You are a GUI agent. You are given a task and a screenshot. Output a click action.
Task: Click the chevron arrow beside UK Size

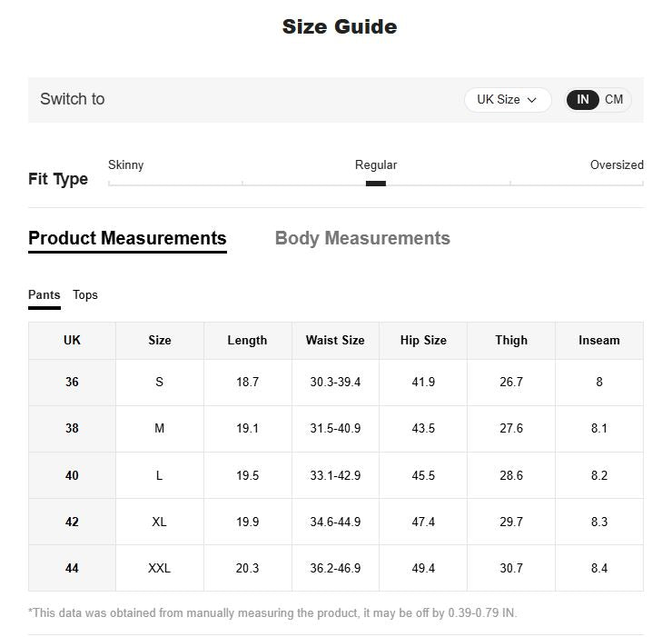[532, 100]
